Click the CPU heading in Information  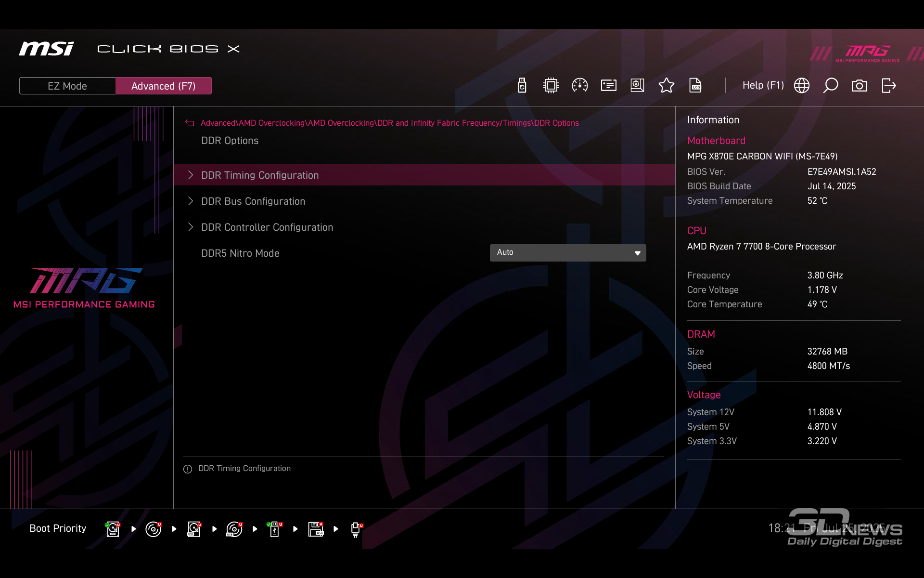point(697,231)
